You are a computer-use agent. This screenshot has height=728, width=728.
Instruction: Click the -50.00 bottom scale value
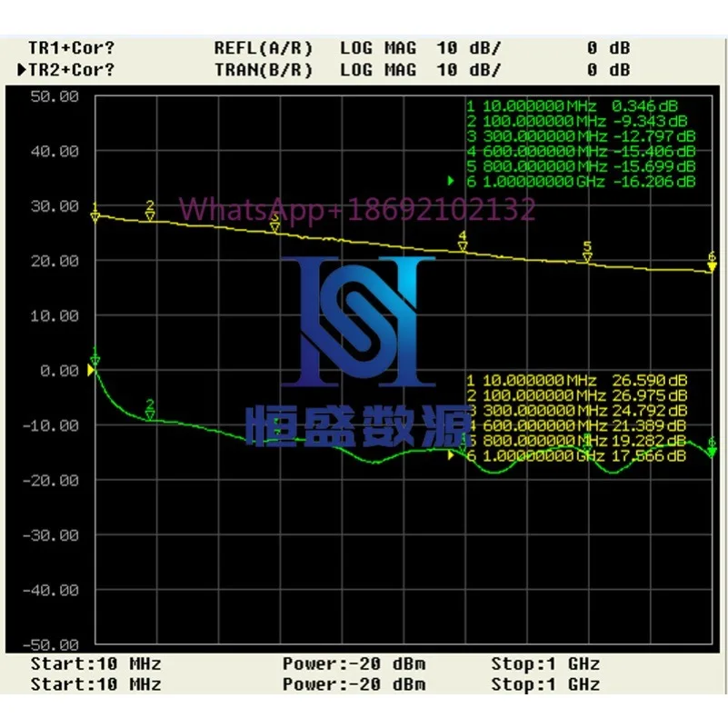click(x=51, y=645)
